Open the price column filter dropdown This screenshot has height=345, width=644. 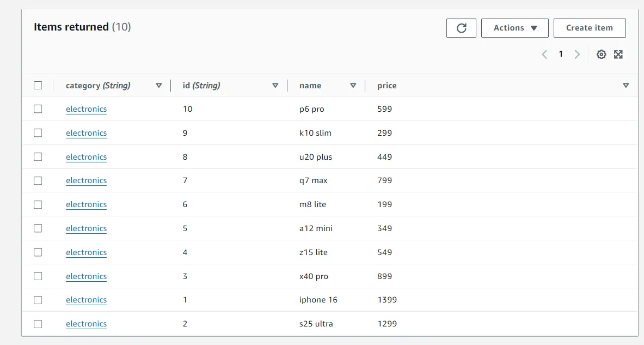[625, 85]
